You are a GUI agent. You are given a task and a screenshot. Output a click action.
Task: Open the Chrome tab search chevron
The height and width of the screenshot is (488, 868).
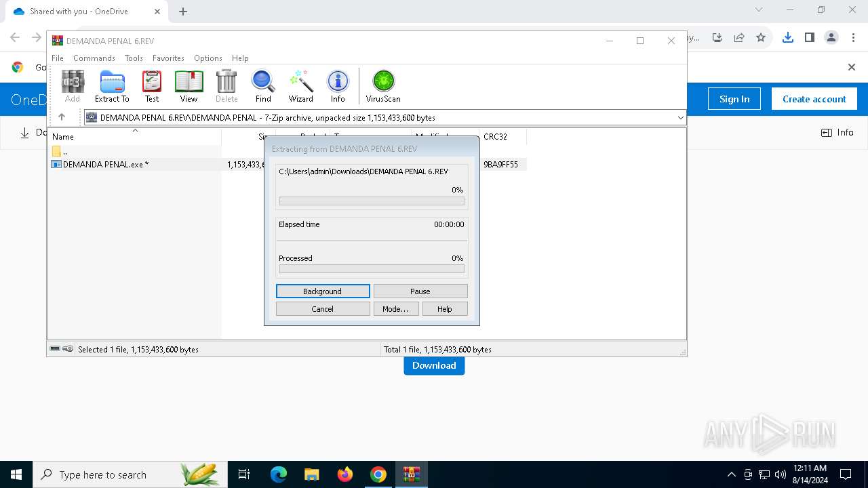click(759, 9)
